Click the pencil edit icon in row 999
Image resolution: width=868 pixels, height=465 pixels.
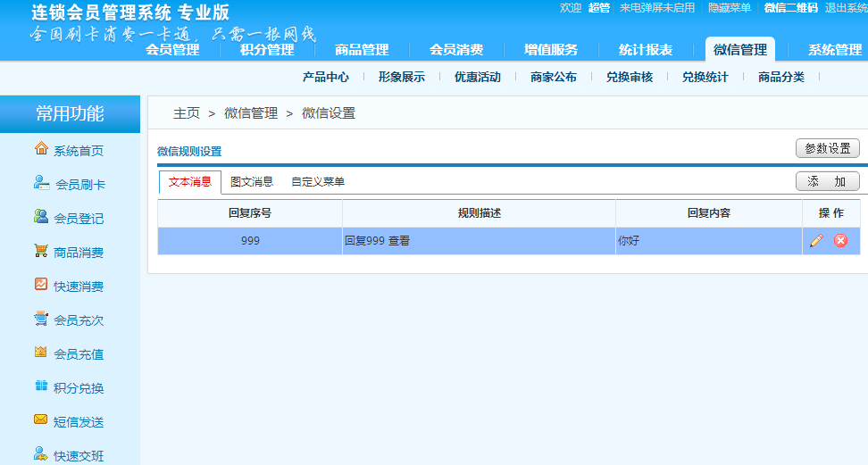pos(816,241)
